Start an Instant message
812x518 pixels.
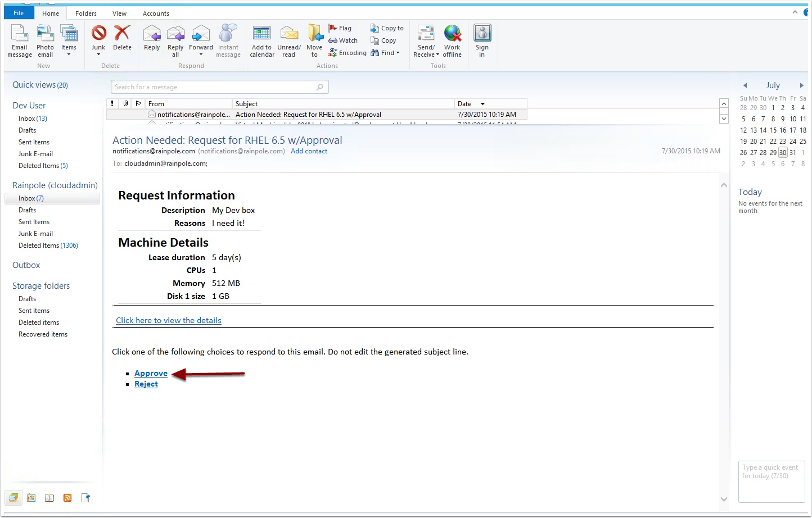228,41
